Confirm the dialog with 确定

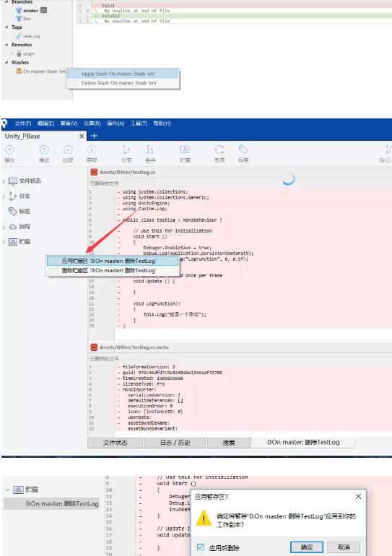pos(307,547)
